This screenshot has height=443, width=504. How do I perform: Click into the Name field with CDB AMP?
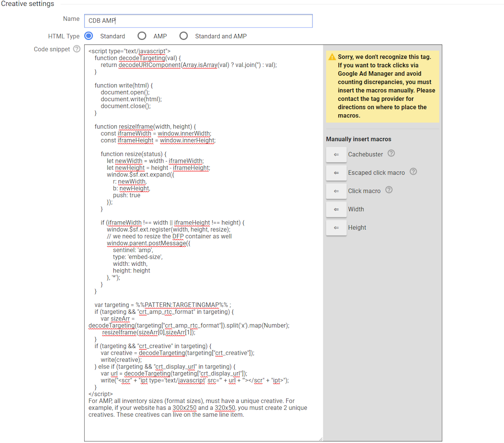coord(198,21)
